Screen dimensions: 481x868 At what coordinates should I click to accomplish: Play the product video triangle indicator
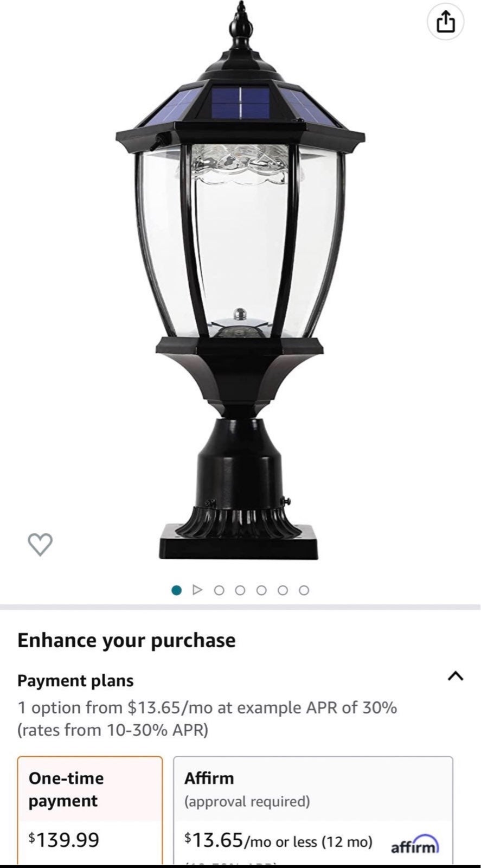197,590
